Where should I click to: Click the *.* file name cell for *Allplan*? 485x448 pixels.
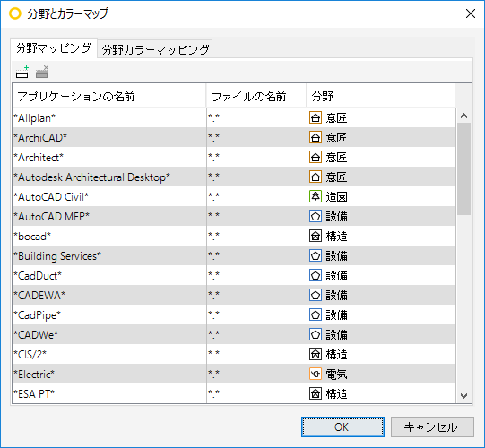click(x=256, y=117)
